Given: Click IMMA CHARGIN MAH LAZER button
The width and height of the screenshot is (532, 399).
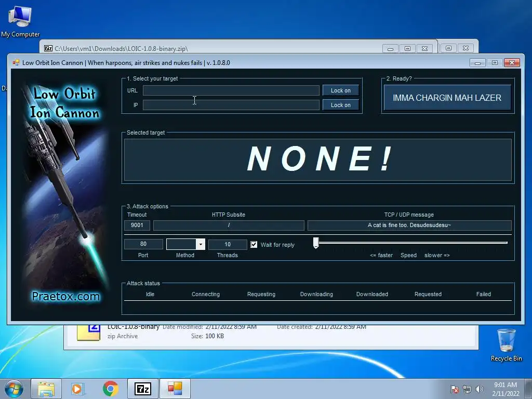Looking at the screenshot, I should [x=447, y=98].
